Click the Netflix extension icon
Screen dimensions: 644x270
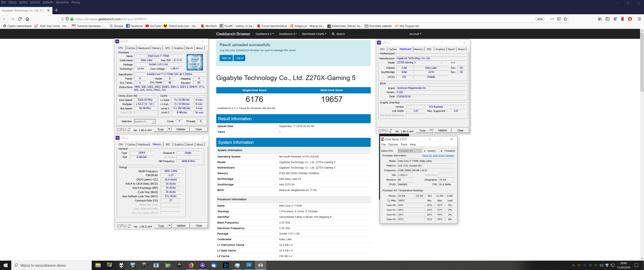622,19
